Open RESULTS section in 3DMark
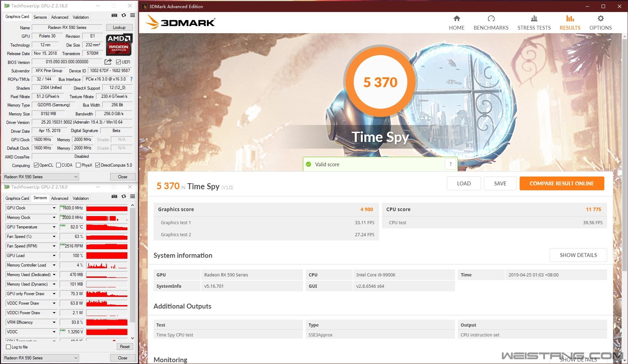Viewport: 628px width, 364px height. [570, 23]
